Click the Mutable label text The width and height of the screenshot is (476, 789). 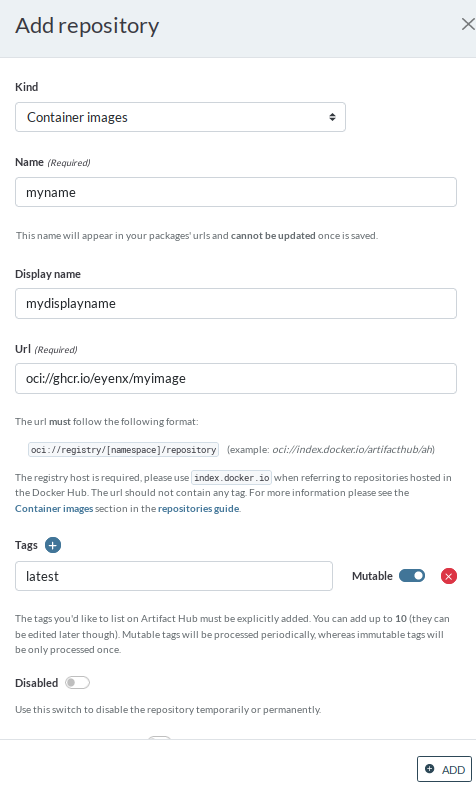pyautogui.click(x=372, y=576)
